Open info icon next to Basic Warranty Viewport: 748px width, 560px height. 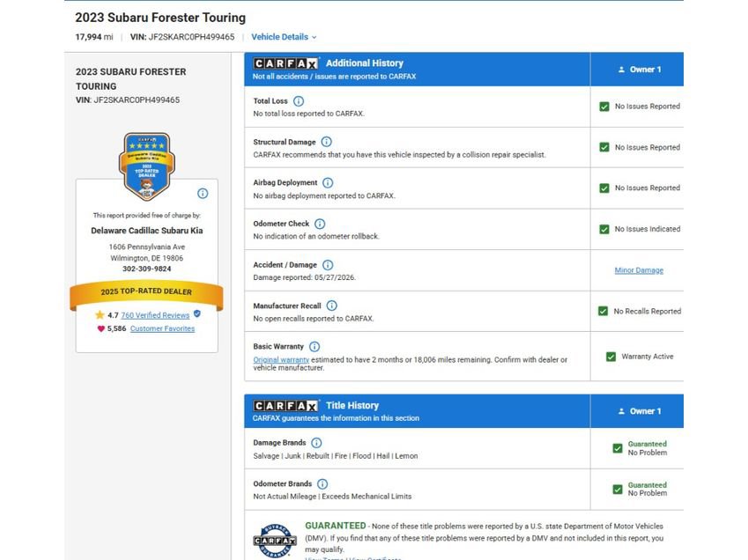[x=315, y=347]
